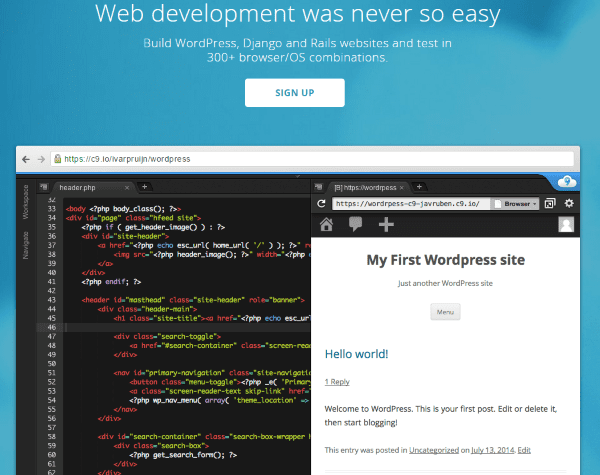The width and height of the screenshot is (600, 475).
Task: Click the plus icon in WordPress toolbar
Action: [386, 225]
